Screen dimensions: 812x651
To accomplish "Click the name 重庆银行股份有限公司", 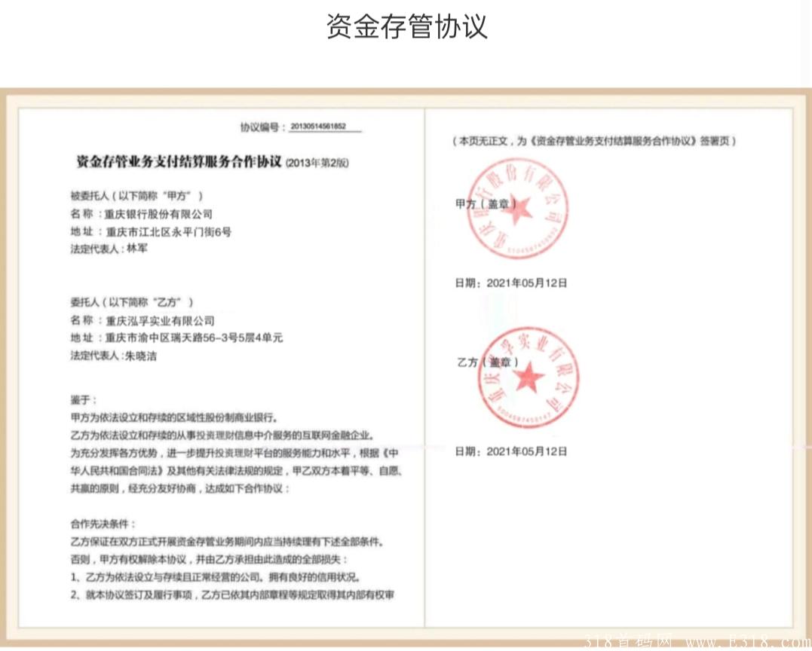I will click(x=158, y=214).
